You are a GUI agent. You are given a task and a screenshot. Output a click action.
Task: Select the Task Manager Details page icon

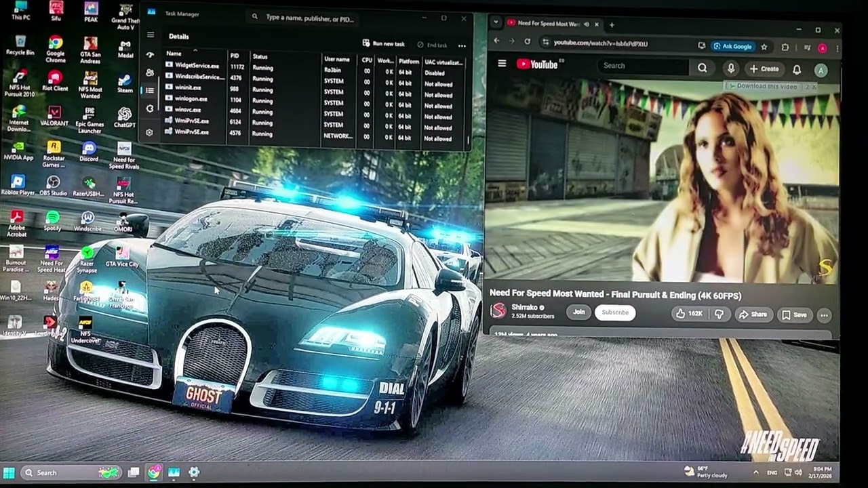point(150,90)
